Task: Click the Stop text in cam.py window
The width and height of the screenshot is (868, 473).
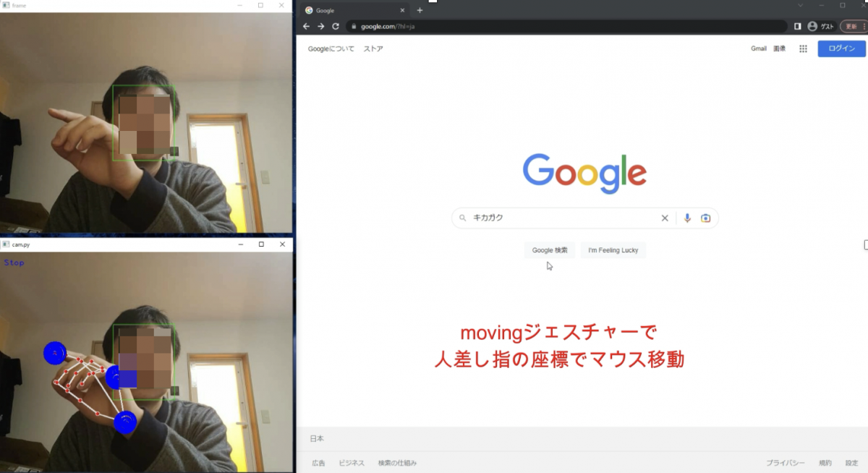Action: click(x=14, y=263)
